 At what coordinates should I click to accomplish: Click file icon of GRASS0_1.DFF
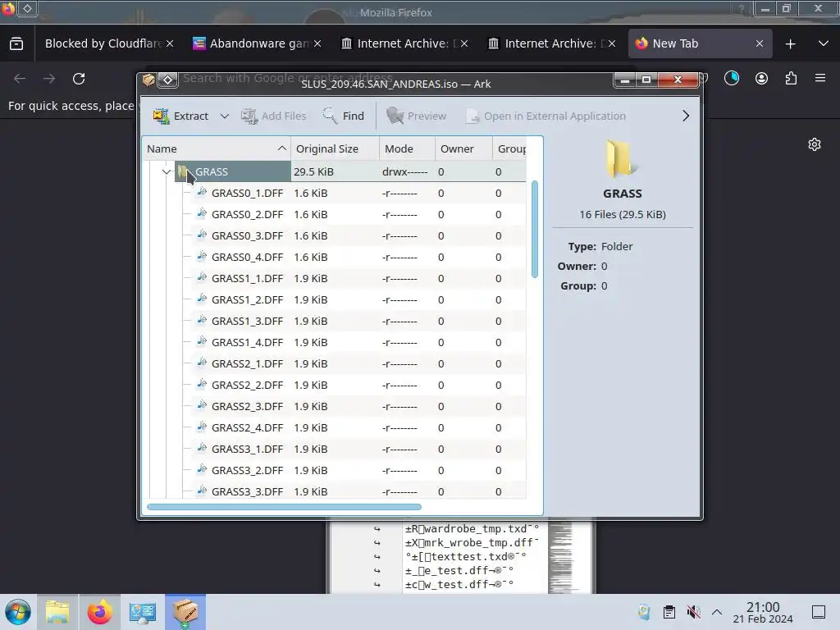(202, 192)
